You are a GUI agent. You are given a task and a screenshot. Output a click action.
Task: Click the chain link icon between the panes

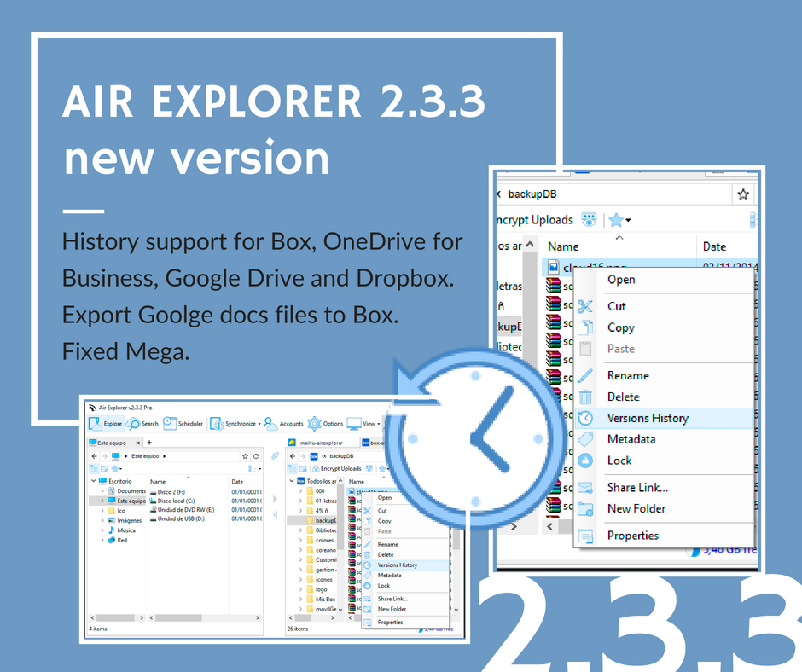[x=276, y=455]
